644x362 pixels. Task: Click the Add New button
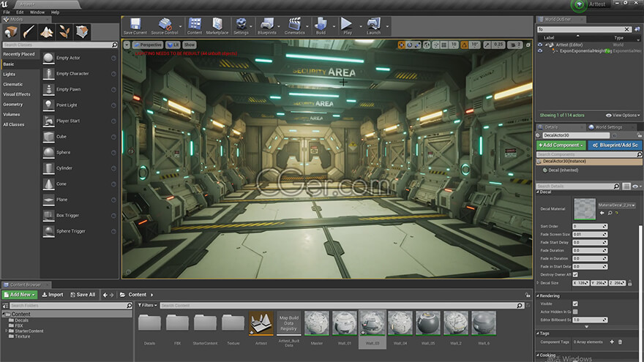tap(20, 295)
